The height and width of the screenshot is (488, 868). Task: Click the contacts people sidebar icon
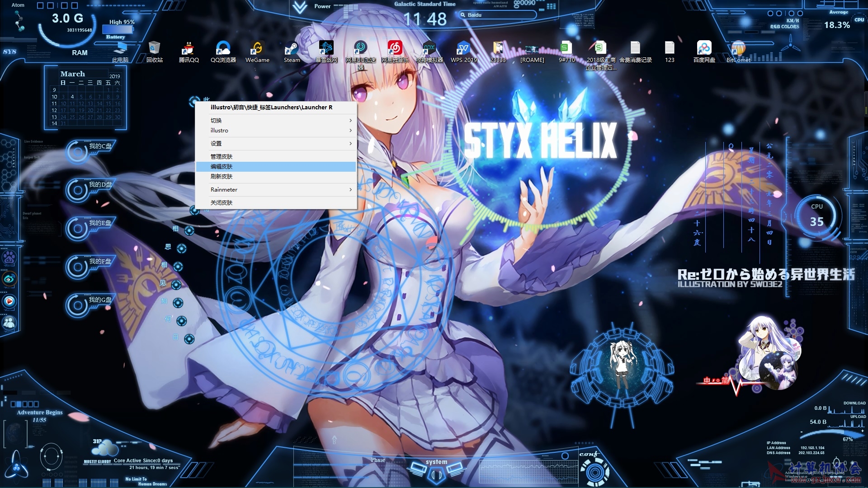point(9,323)
